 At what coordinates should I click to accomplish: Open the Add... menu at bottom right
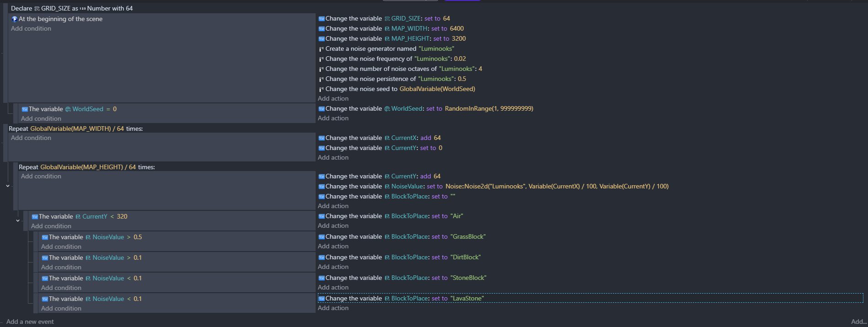(858, 322)
